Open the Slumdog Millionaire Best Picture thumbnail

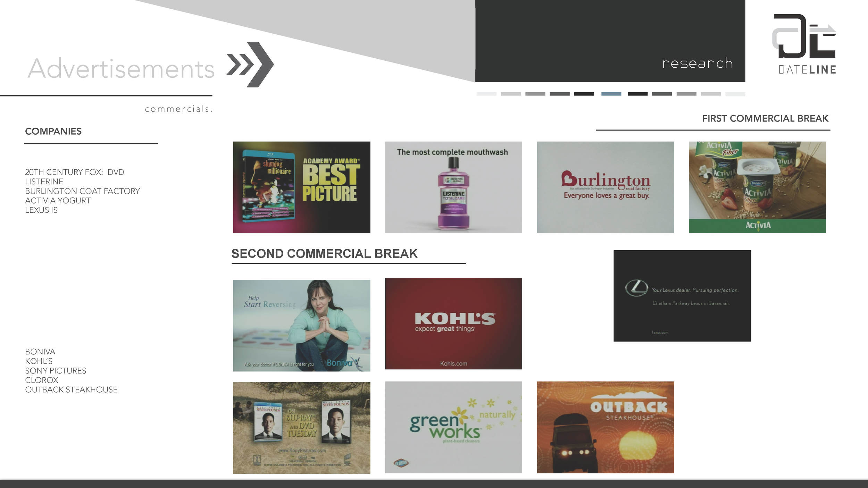click(x=301, y=187)
